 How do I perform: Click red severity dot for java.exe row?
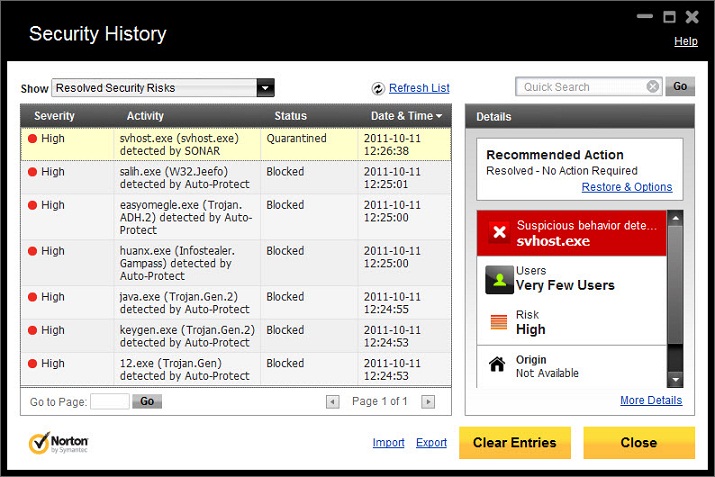pyautogui.click(x=32, y=297)
